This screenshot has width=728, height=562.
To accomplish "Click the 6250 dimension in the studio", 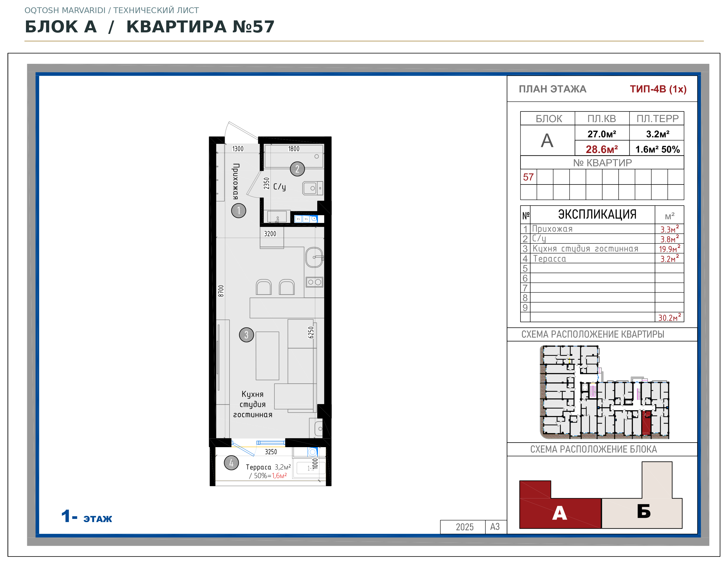I will (311, 333).
